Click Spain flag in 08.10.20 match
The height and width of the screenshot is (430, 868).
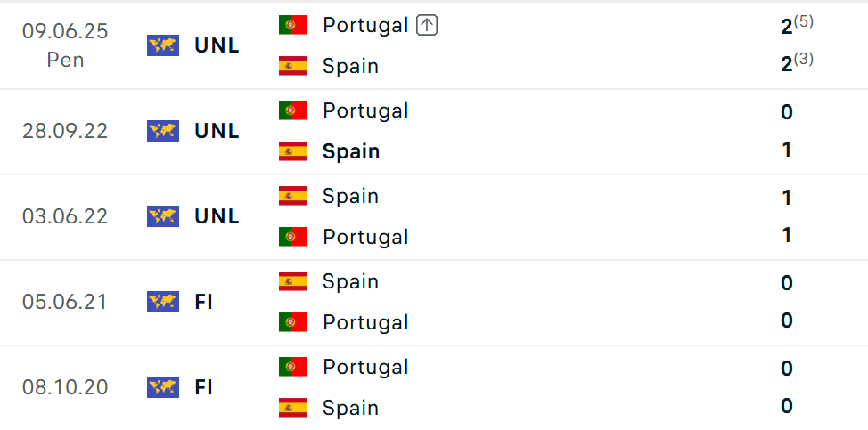pos(293,408)
